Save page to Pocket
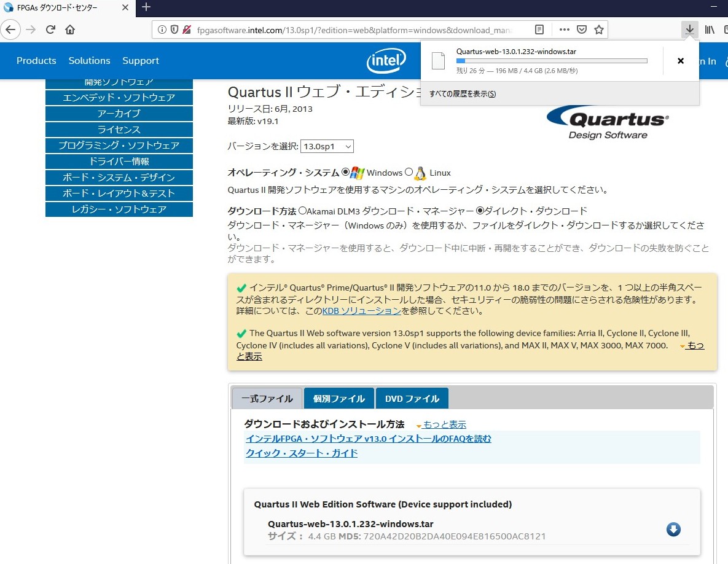 pyautogui.click(x=581, y=29)
